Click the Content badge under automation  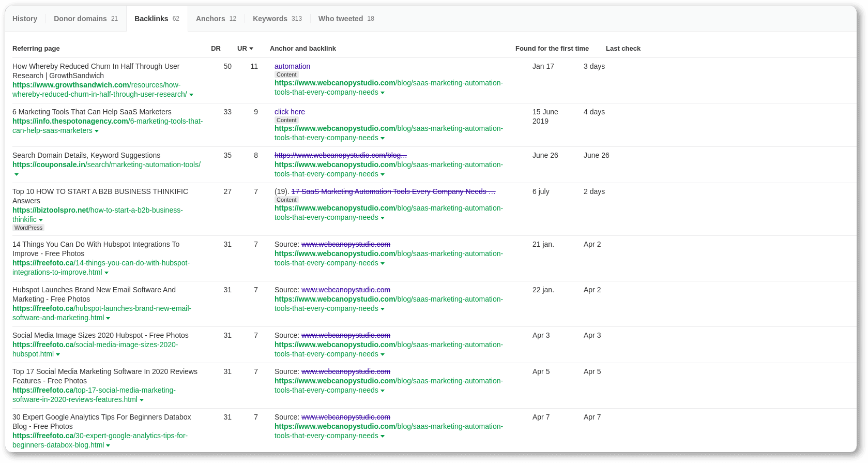point(286,74)
